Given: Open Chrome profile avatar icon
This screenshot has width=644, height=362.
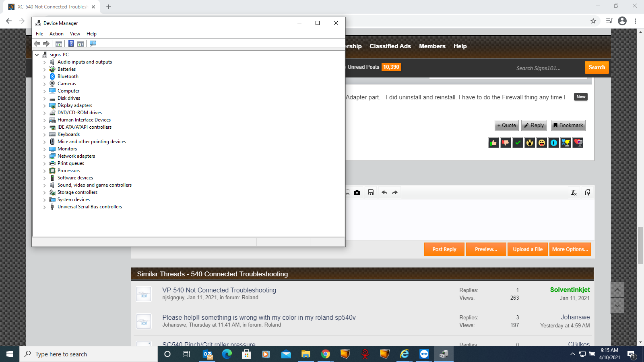Looking at the screenshot, I should [x=622, y=21].
